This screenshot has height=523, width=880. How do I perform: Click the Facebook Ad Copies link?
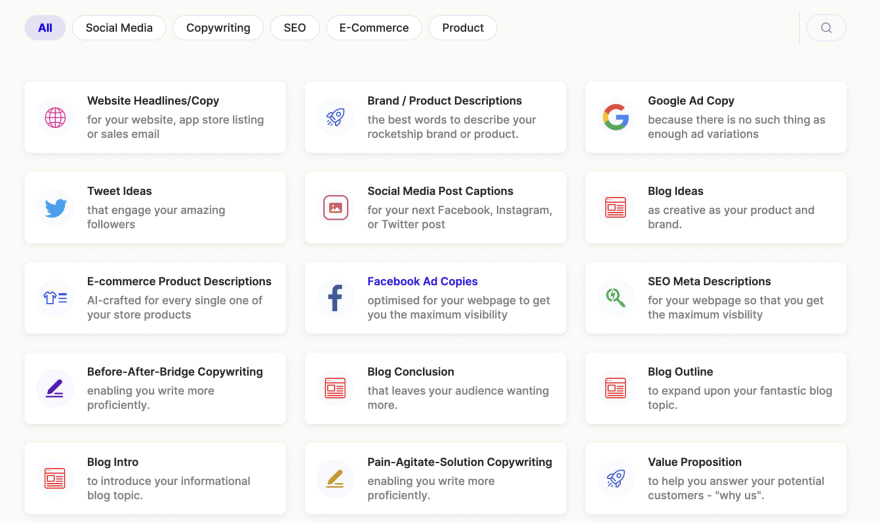tap(423, 282)
